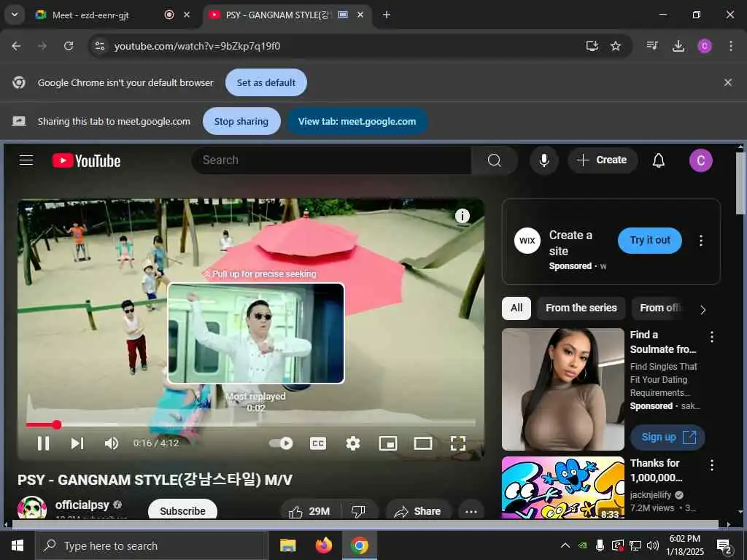
Task: Open site information icon in address bar
Action: [99, 46]
